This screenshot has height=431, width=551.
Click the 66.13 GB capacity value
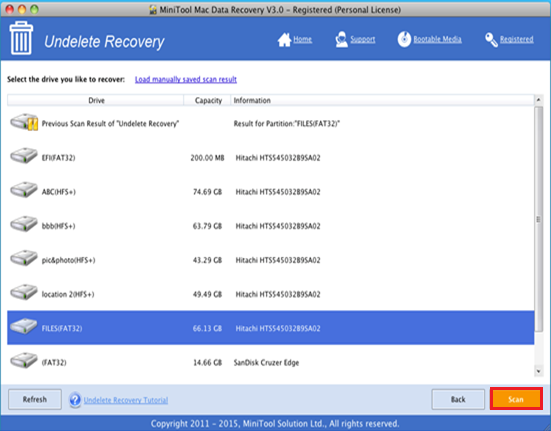[x=207, y=328]
